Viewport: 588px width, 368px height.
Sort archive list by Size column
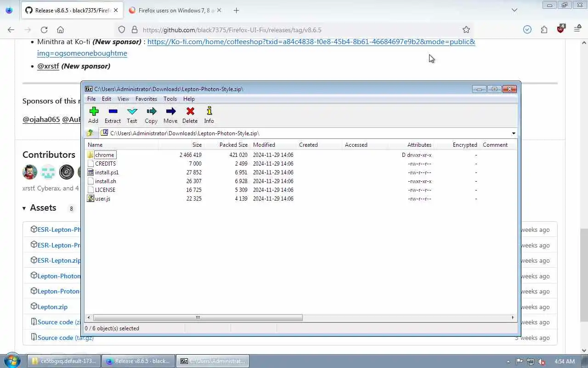coord(182,145)
